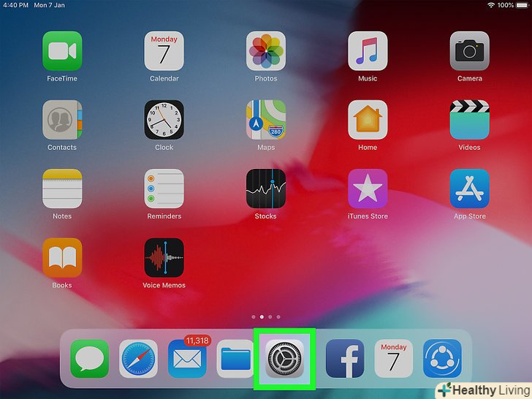Open the Books app
532x399 pixels.
pos(62,257)
